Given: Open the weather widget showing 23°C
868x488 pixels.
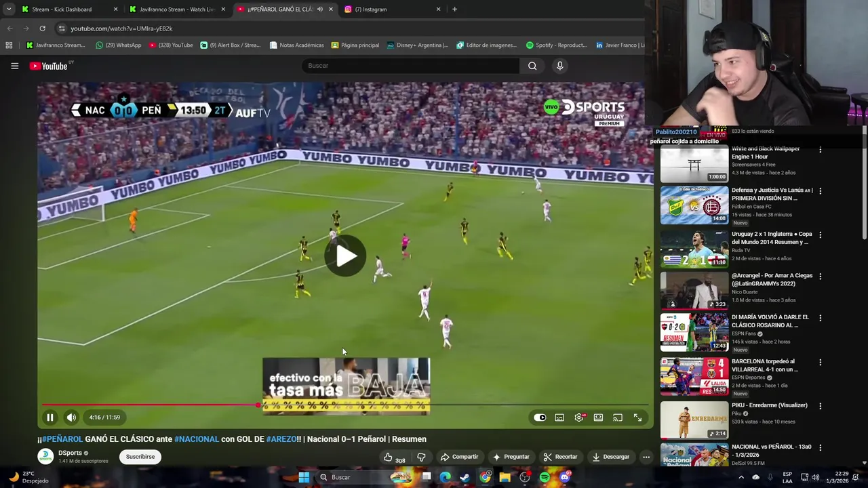Looking at the screenshot, I should [28, 477].
